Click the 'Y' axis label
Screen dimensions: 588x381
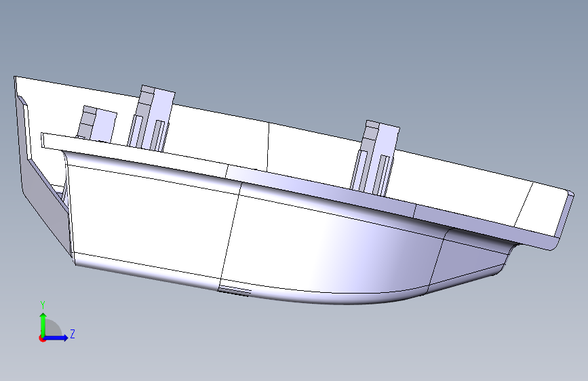click(x=43, y=305)
